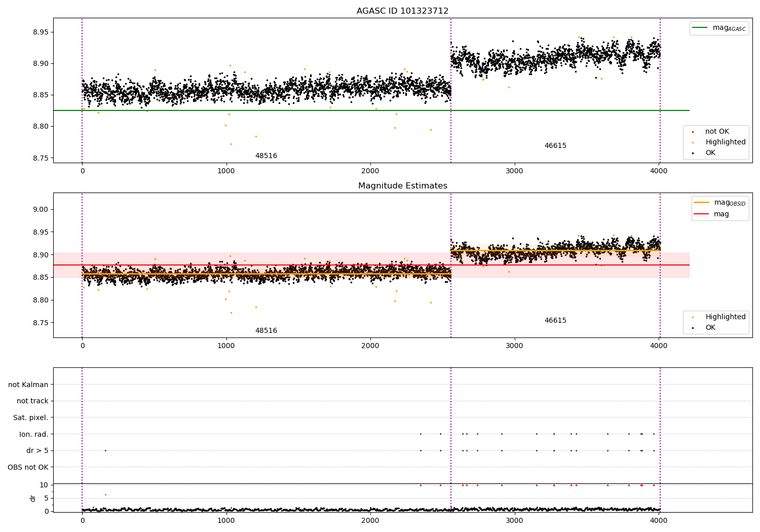This screenshot has height=532, width=760.
Task: Click the 'not track' row label
Action: pyautogui.click(x=32, y=401)
